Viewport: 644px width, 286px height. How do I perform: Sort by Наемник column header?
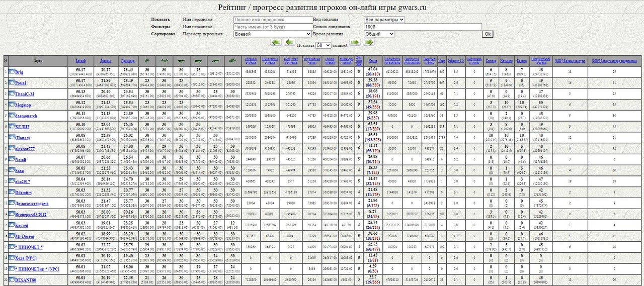(507, 60)
